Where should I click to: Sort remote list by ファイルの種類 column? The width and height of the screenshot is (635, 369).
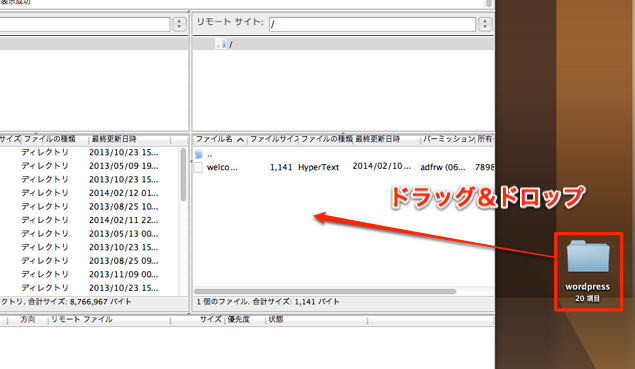click(326, 139)
